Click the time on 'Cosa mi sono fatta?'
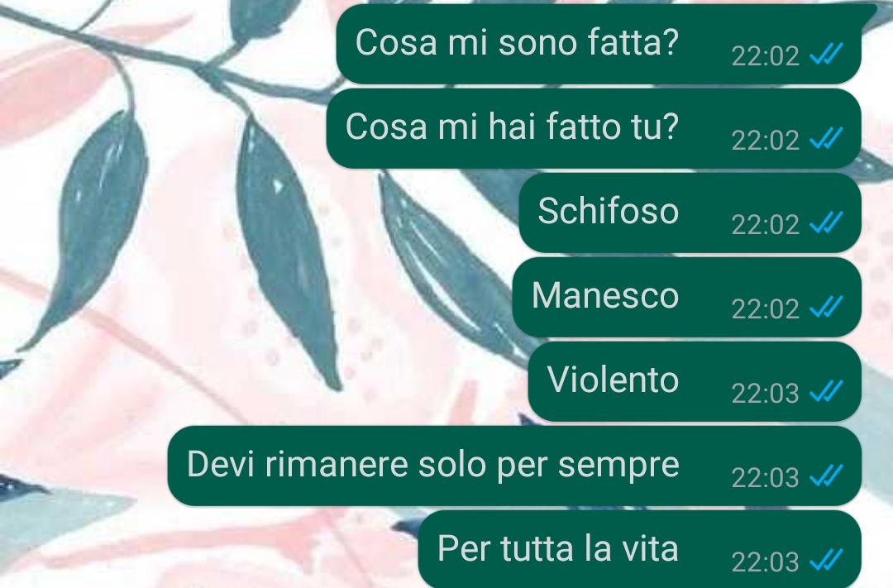The width and height of the screenshot is (893, 588). 765,56
